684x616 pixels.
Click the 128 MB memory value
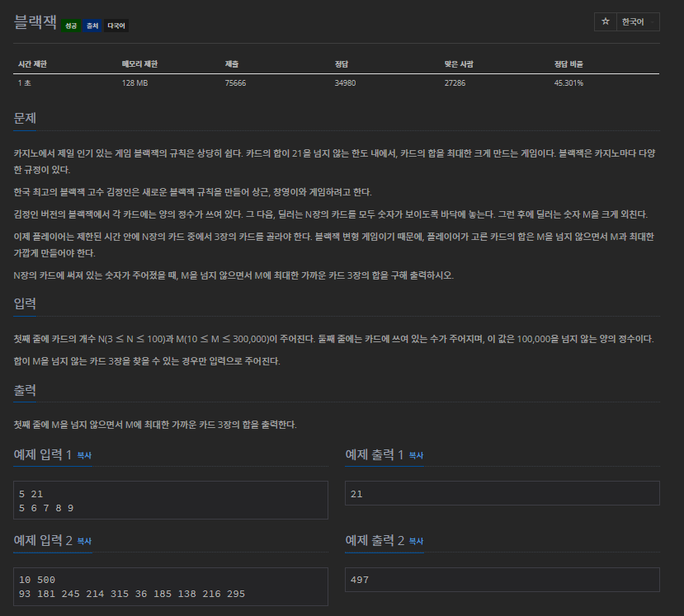pyautogui.click(x=134, y=82)
